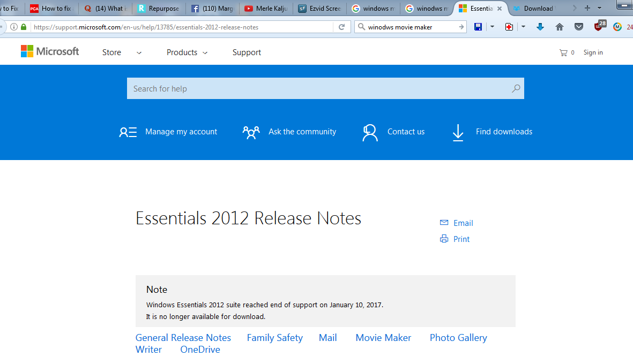633x364 pixels.
Task: Open the list all tabs dropdown arrow
Action: click(599, 8)
